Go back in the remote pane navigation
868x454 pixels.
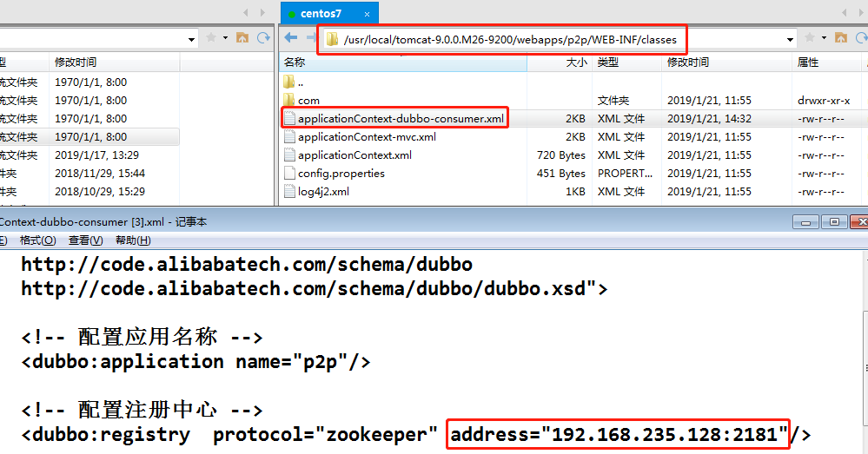click(x=290, y=38)
